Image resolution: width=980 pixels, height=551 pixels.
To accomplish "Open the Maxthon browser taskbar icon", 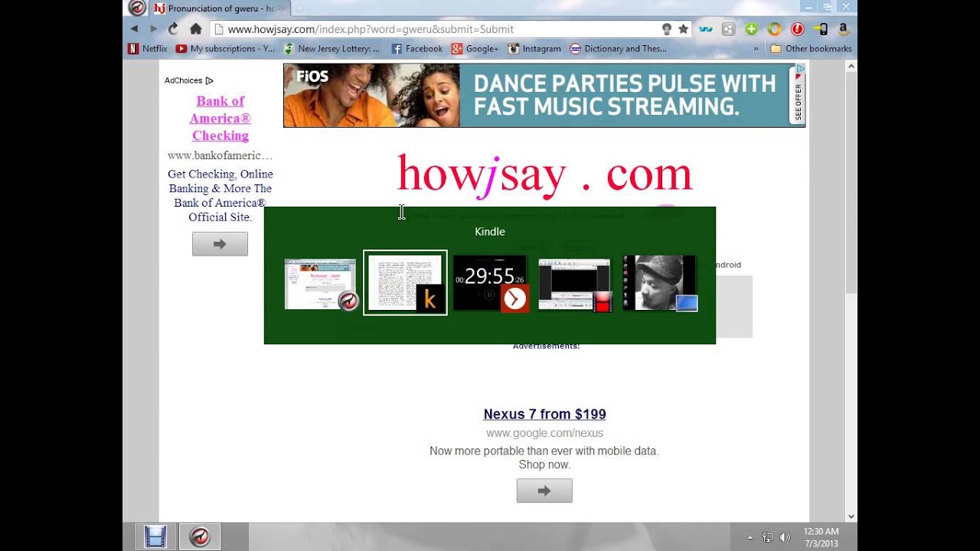I will (200, 537).
